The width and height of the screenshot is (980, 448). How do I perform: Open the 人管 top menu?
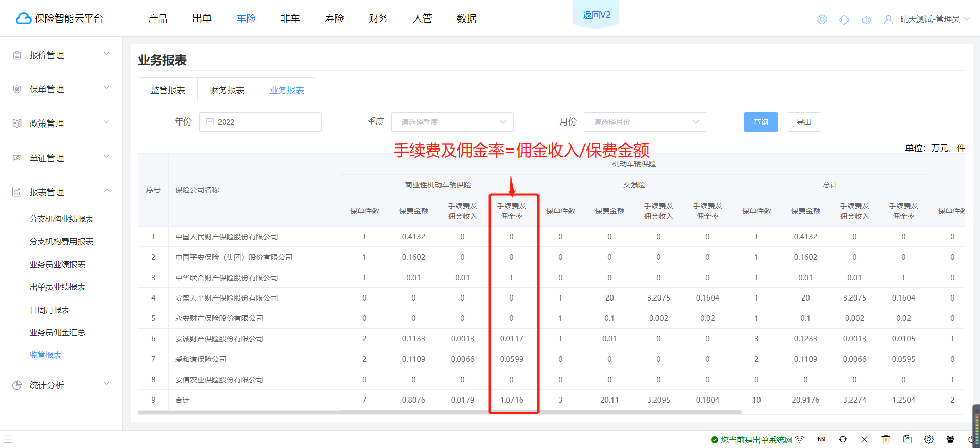tap(423, 18)
